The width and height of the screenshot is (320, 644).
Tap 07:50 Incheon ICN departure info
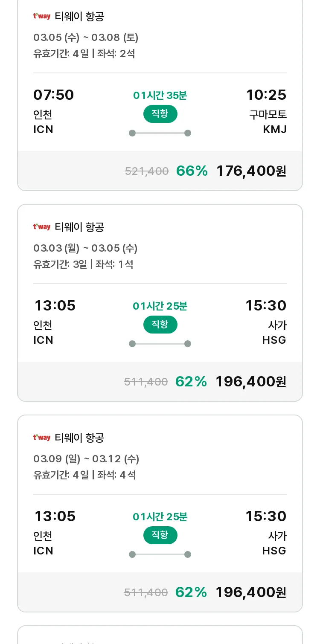point(53,111)
